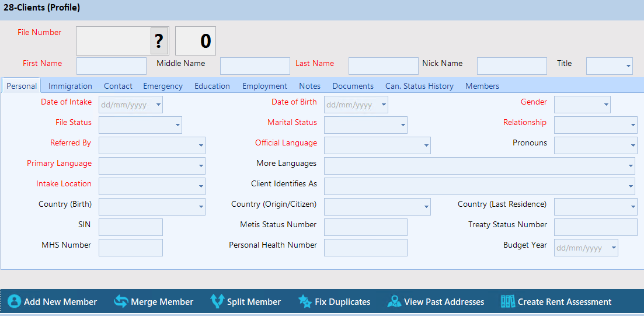Image resolution: width=644 pixels, height=316 pixels.
Task: Click the Fix Duplicates stars icon
Action: pos(305,301)
